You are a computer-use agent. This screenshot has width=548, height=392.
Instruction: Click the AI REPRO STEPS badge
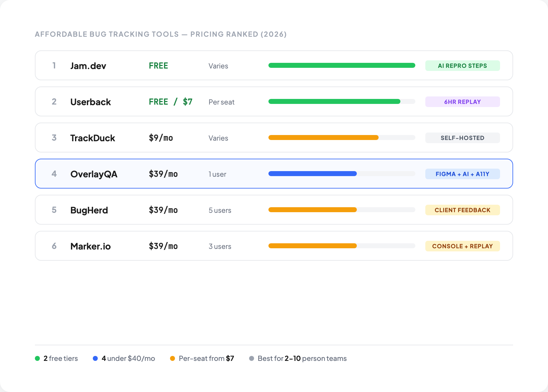click(462, 66)
